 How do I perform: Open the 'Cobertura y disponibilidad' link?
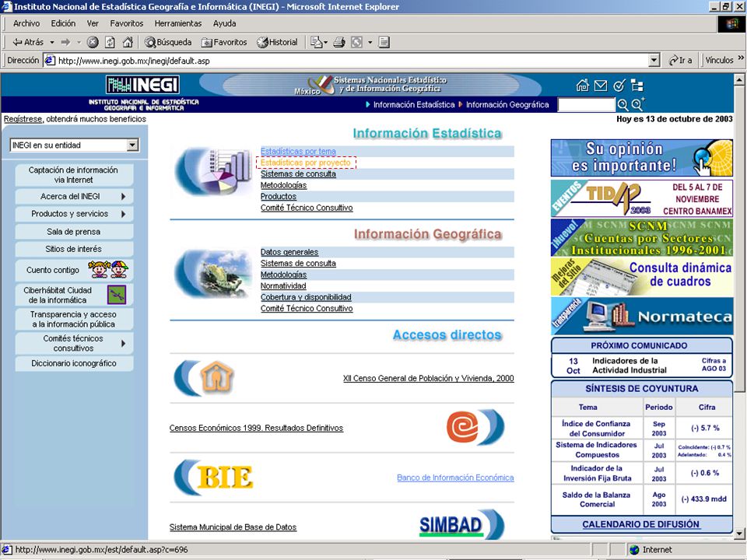click(x=306, y=297)
